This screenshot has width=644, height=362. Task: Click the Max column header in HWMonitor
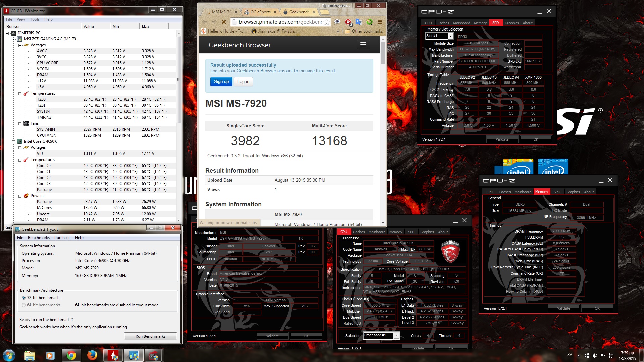tap(154, 26)
